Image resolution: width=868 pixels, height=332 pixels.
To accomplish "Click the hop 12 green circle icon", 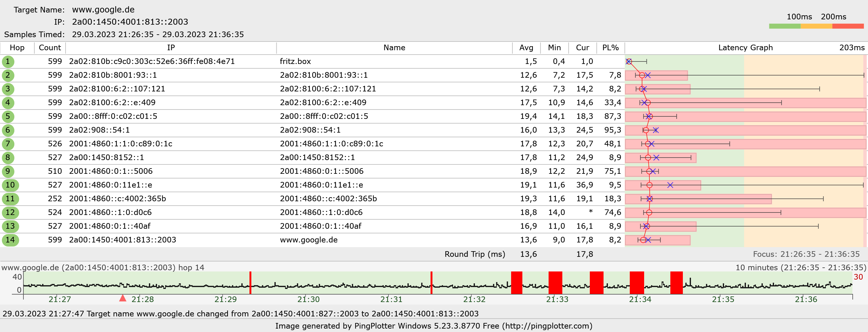I will point(10,212).
